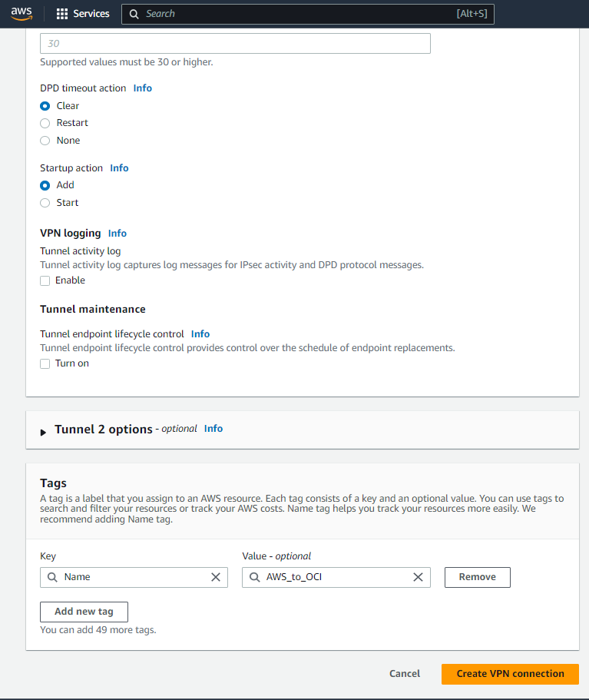
Task: Click the AWS logo icon
Action: (x=22, y=14)
